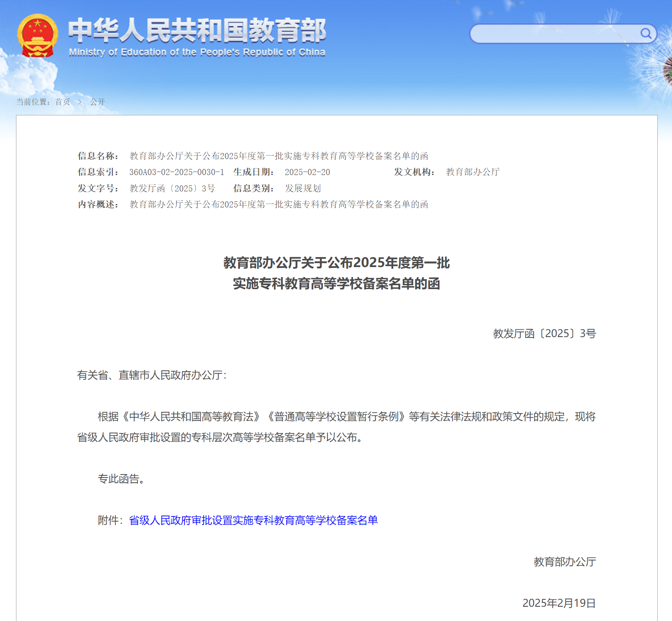Click heading line 实施专科教育高等学校备案名单的函
The image size is (672, 621).
pyautogui.click(x=337, y=283)
